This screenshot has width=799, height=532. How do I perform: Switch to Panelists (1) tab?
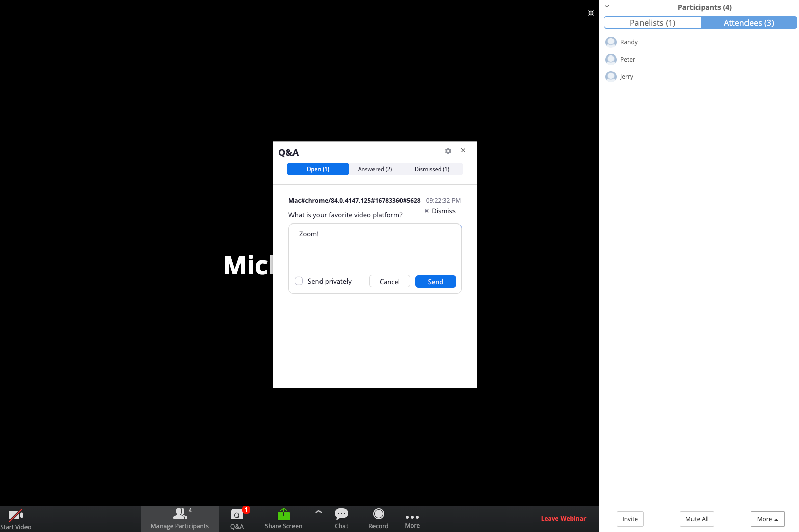click(652, 23)
